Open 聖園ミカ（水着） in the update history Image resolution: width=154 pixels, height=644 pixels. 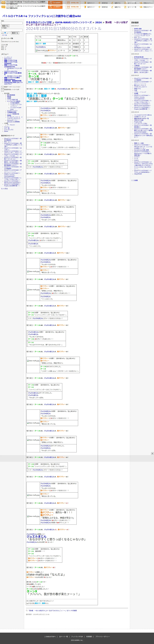(x=139, y=143)
